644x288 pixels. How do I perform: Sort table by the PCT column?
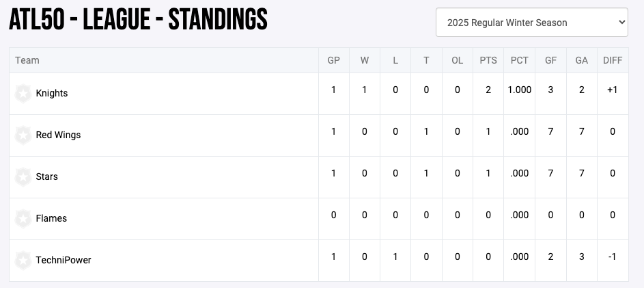tap(519, 60)
